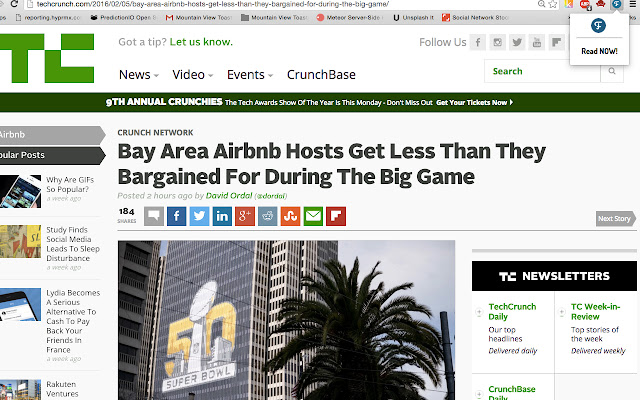Screen dimensions: 640x400
Task: Focus the Search input field
Action: coord(542,71)
